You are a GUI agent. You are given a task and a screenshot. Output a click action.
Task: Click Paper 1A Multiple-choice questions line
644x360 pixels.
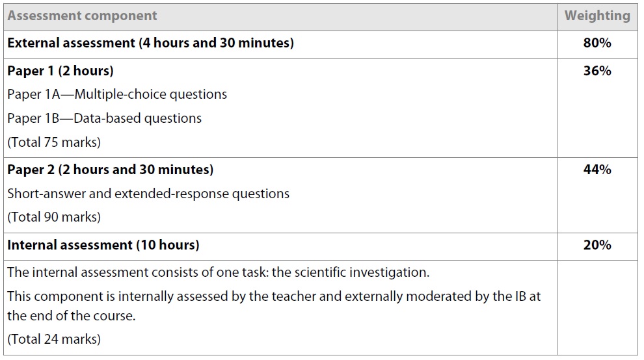tap(117, 94)
